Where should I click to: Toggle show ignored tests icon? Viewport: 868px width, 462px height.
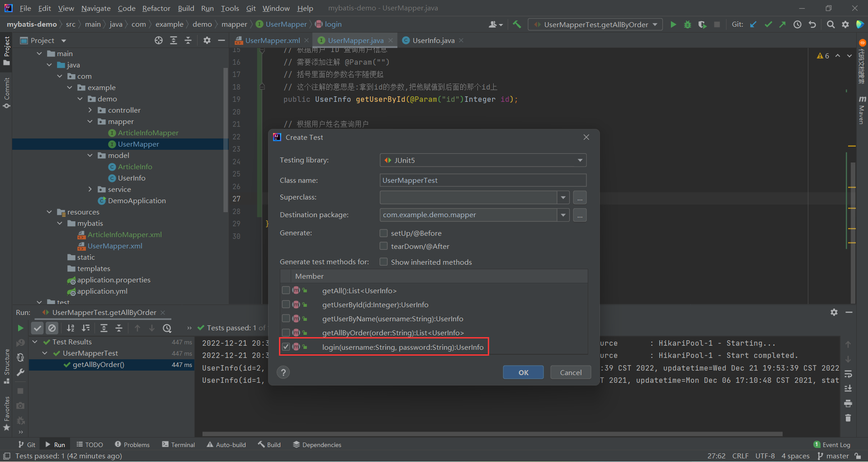[52, 328]
